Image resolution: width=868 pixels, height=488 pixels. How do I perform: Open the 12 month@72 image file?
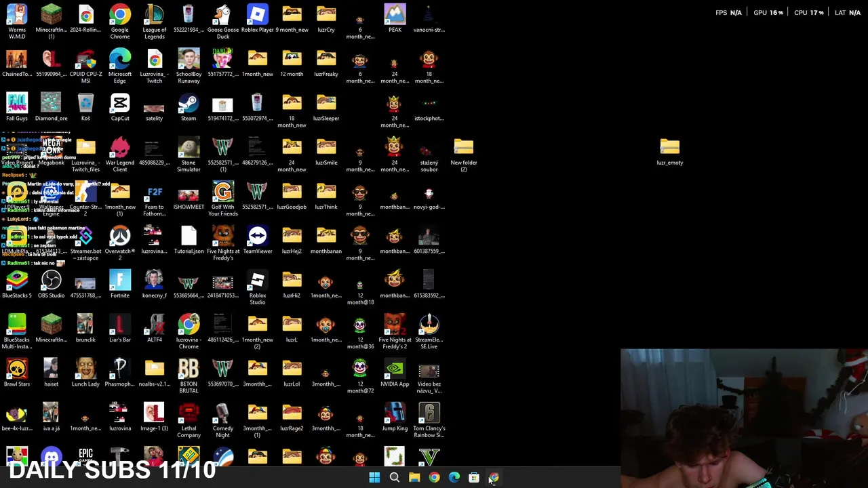(360, 375)
